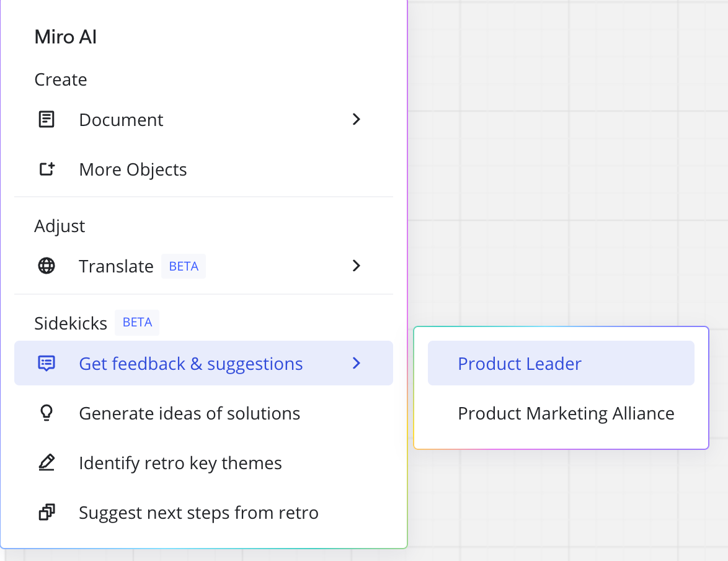Click the empty board canvas grid
Image resolution: width=728 pixels, height=561 pixels.
coord(558,155)
